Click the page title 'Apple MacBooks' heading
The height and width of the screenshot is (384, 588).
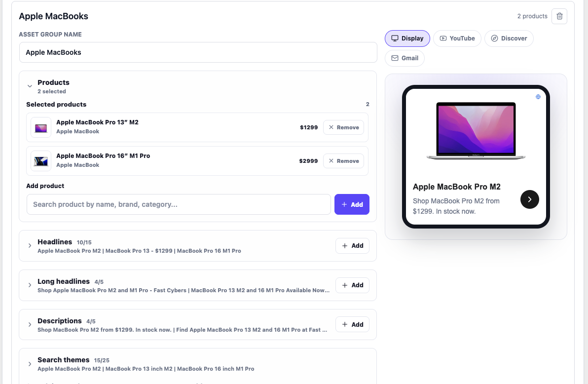(x=54, y=16)
